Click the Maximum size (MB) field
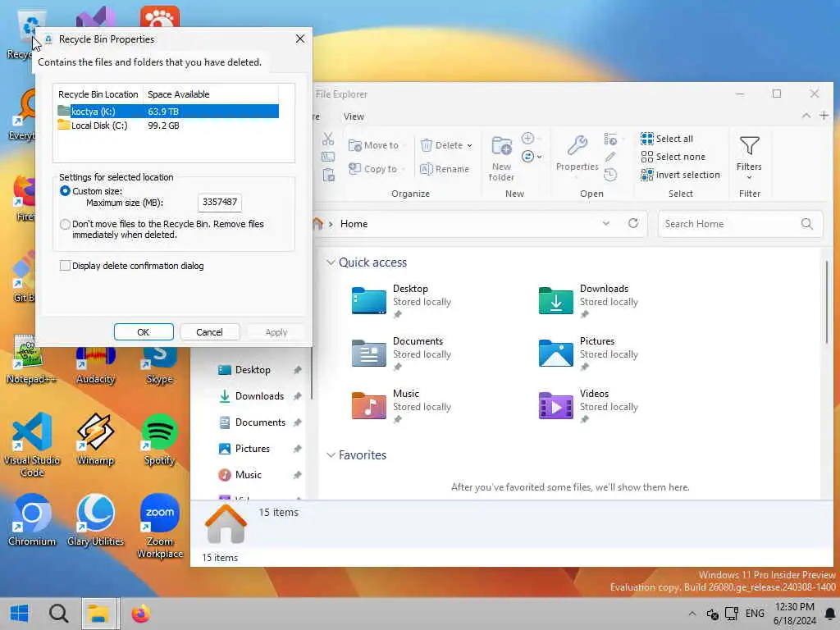The height and width of the screenshot is (630, 840). pyautogui.click(x=220, y=202)
